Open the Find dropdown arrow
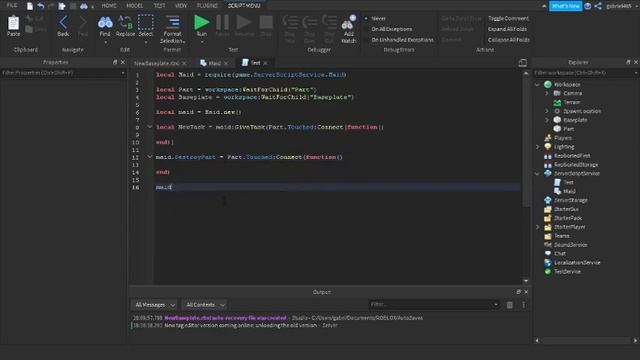 pos(105,42)
